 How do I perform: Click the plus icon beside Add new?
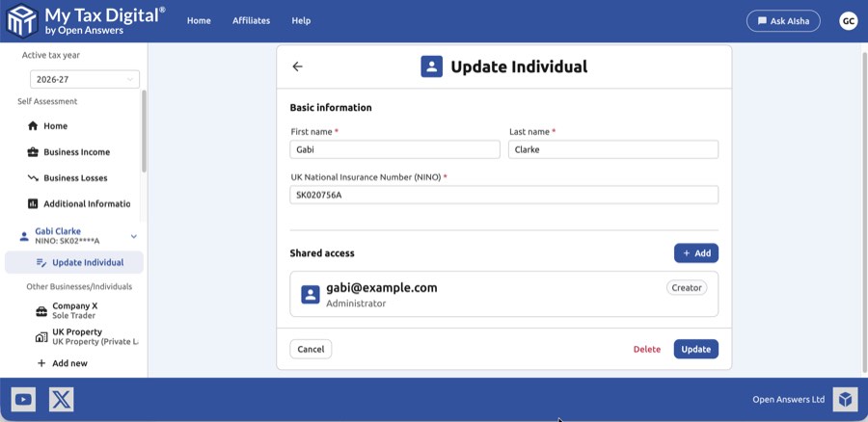[x=41, y=363]
